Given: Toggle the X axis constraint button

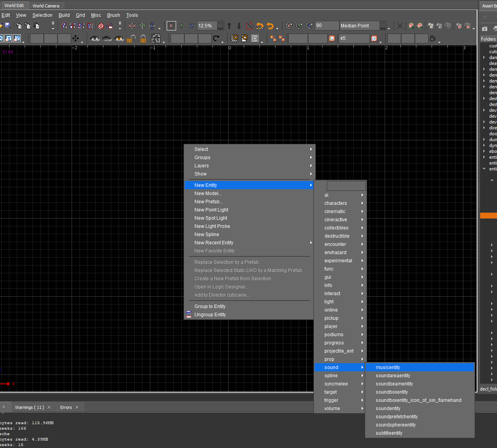Looking at the screenshot, I should coord(171,26).
